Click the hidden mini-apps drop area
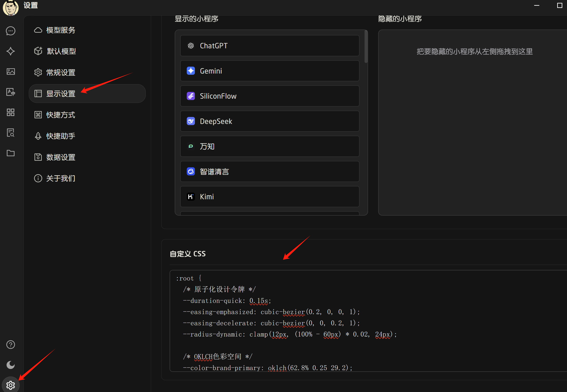Screen dimensions: 567x392 tap(473, 123)
